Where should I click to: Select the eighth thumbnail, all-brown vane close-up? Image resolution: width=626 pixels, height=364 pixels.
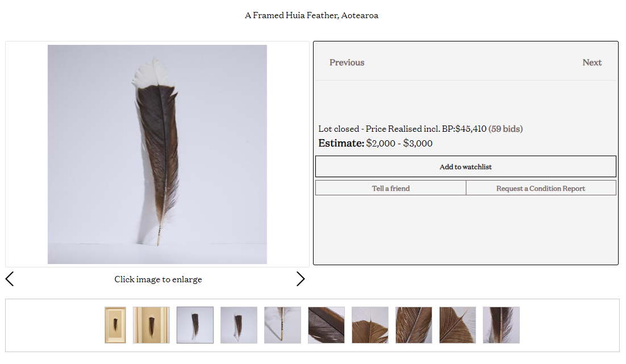click(414, 325)
